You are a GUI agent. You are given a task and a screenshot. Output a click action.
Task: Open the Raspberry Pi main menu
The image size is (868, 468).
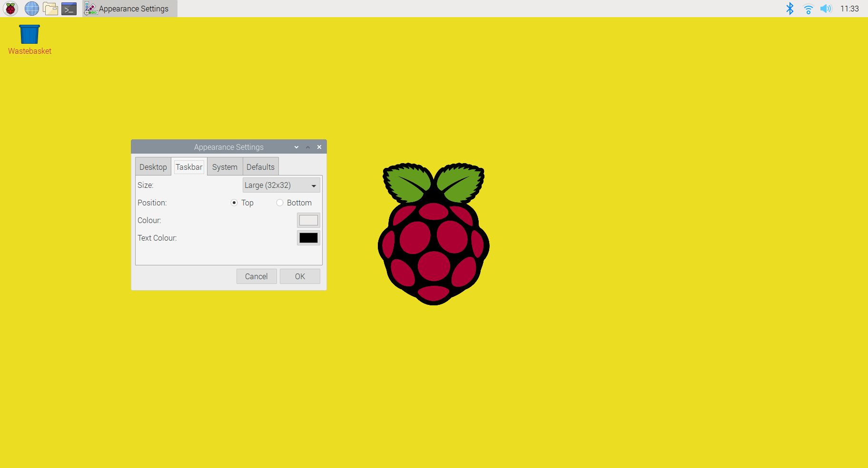pos(10,9)
